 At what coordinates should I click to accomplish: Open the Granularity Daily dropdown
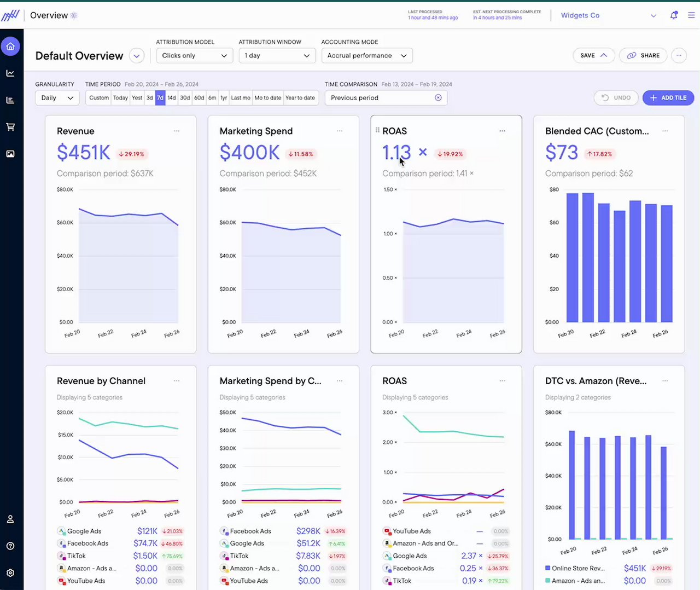[x=57, y=98]
